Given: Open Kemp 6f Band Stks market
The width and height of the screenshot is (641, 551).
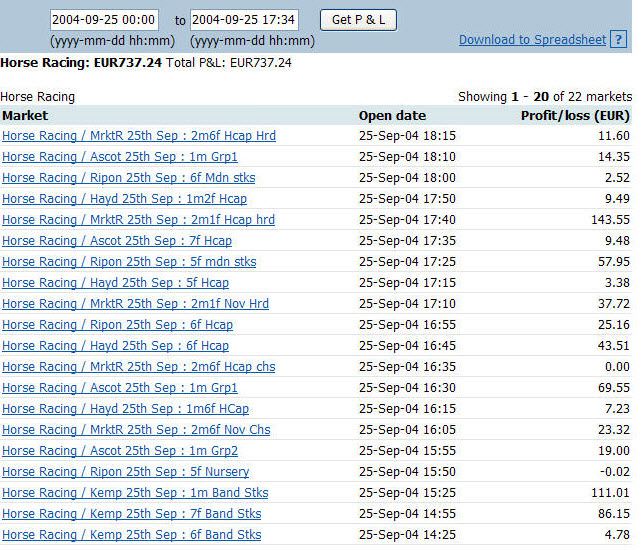Looking at the screenshot, I should point(132,535).
